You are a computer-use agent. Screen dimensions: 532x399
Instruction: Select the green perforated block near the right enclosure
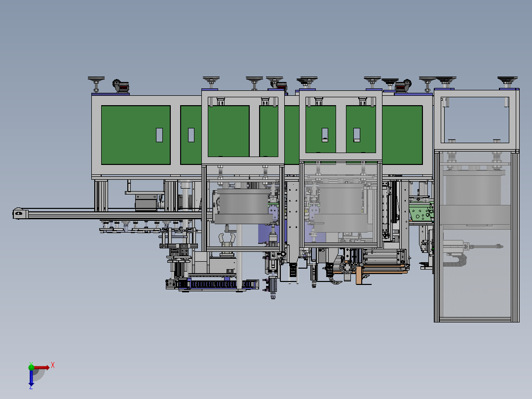click(x=420, y=212)
